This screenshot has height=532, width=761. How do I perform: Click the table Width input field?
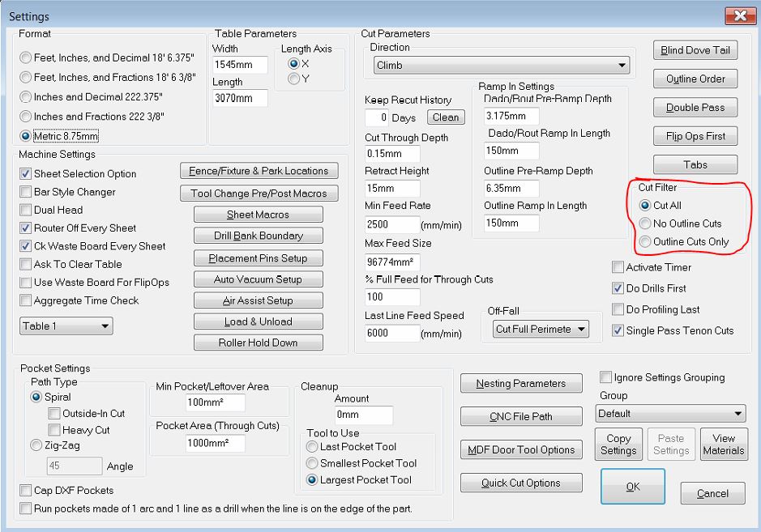(x=240, y=65)
